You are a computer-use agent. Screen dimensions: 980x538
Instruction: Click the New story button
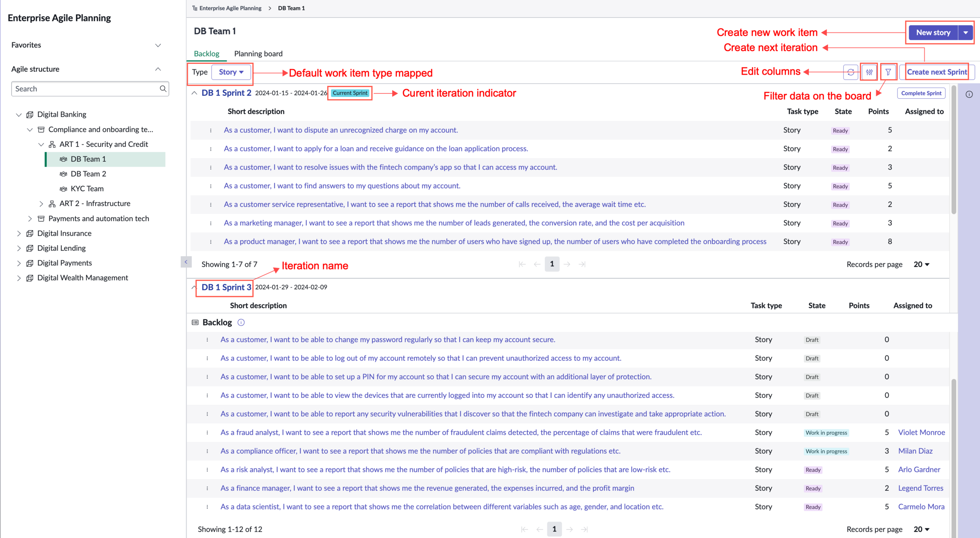pyautogui.click(x=933, y=32)
